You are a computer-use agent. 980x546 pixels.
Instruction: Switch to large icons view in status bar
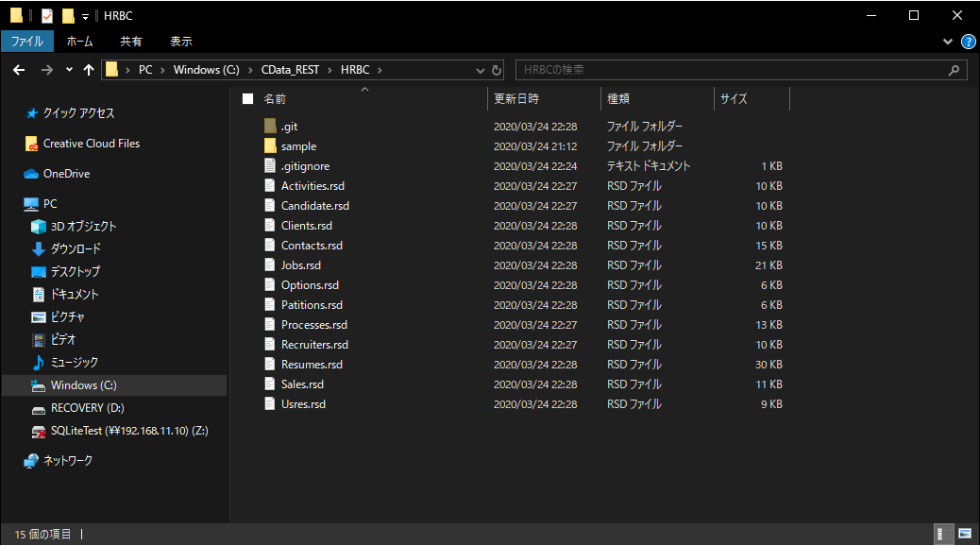(x=964, y=534)
